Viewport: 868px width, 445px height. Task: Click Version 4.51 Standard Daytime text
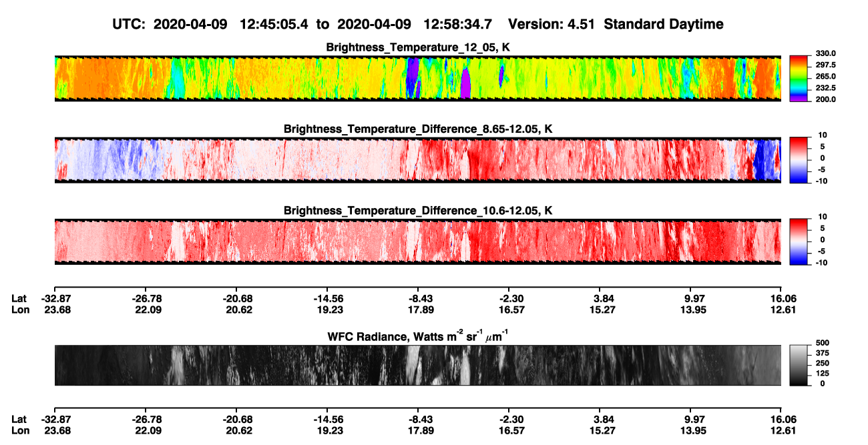coord(616,24)
